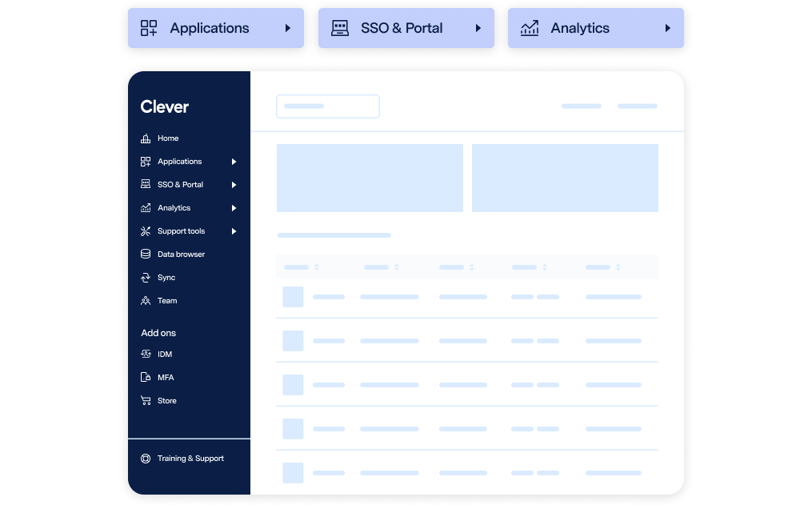The image size is (812, 505).
Task: Select the first table row thumbnail
Action: tap(293, 297)
